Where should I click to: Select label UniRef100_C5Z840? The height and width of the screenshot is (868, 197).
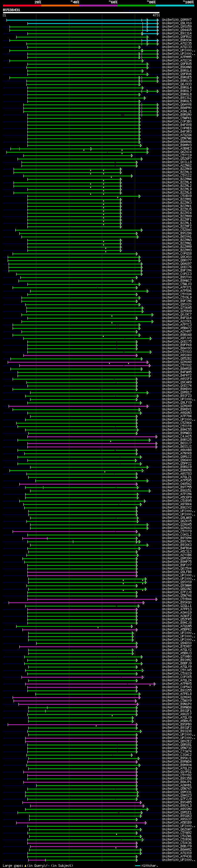[177, 230]
